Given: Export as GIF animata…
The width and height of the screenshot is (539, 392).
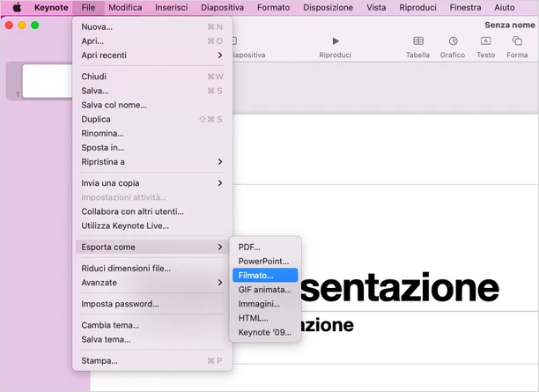Looking at the screenshot, I should click(265, 290).
